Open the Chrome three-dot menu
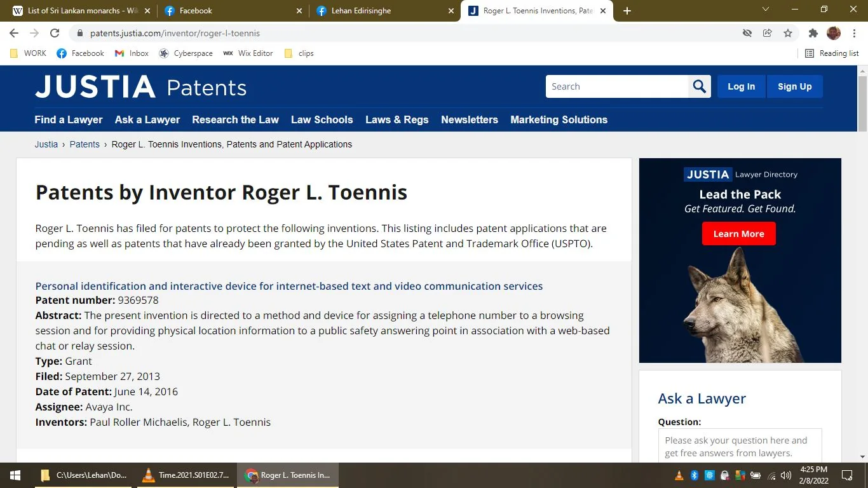The image size is (868, 488). click(854, 33)
